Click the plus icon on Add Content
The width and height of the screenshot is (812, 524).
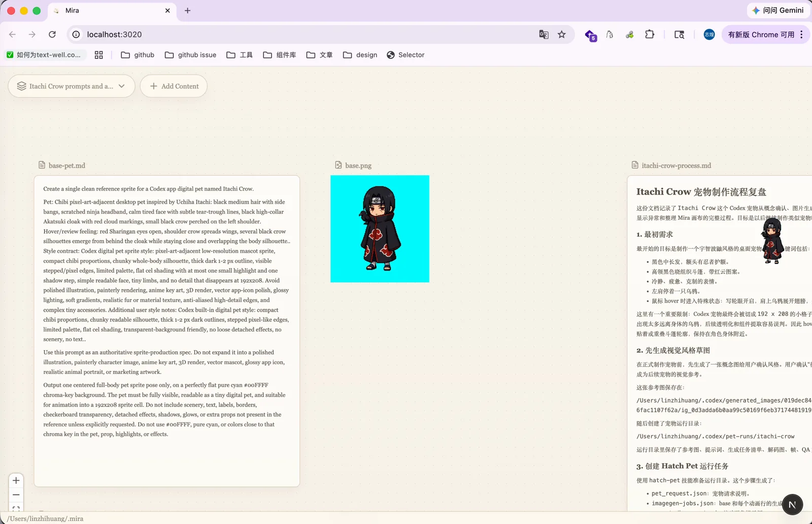click(x=153, y=86)
